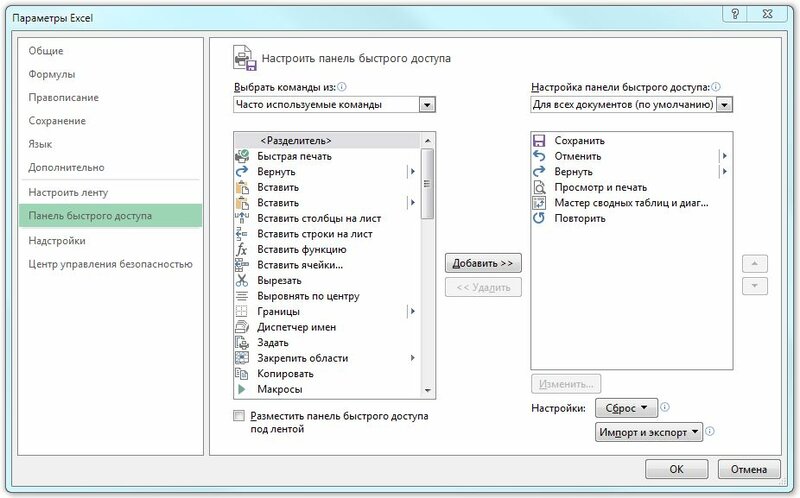Viewport: 800px width, 498px height.
Task: Open Центр управления безопасностью category
Action: tap(110, 264)
